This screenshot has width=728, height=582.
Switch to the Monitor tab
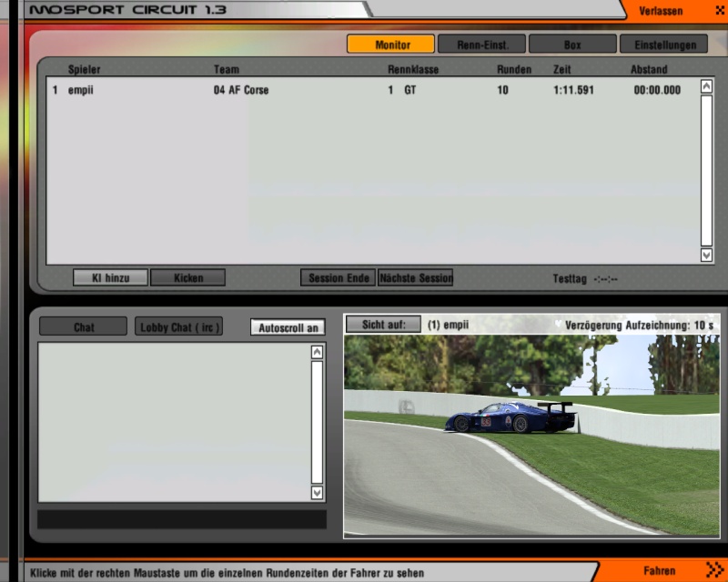pos(390,44)
